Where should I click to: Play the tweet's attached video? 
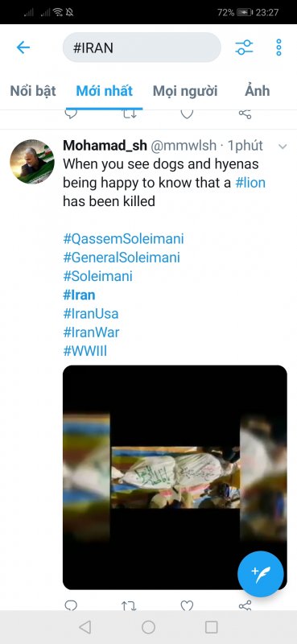(x=175, y=477)
